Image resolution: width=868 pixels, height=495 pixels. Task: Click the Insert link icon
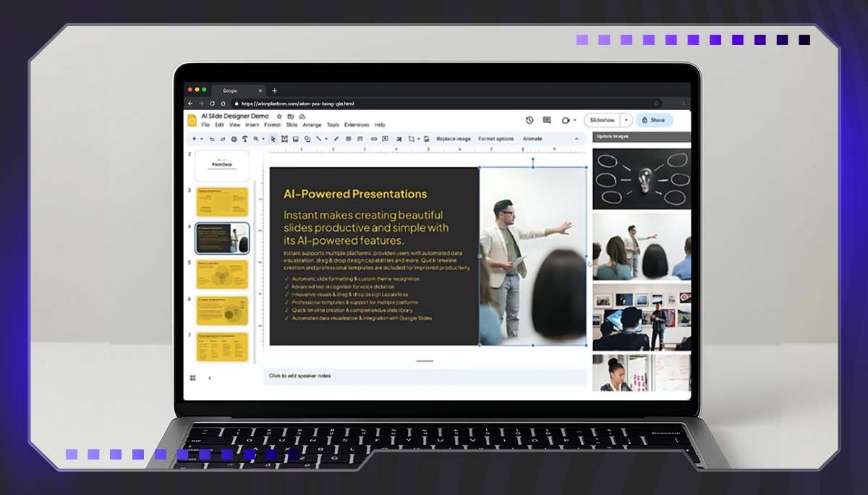pos(374,139)
